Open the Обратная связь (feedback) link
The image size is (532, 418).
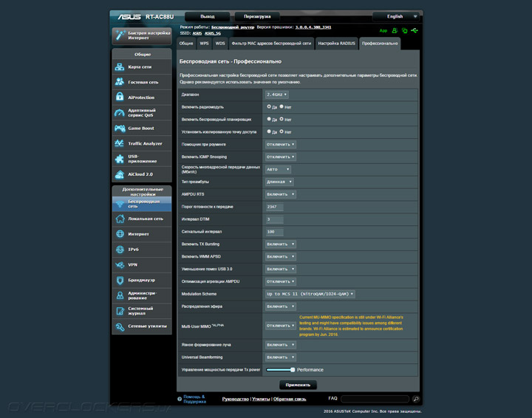[x=290, y=399]
